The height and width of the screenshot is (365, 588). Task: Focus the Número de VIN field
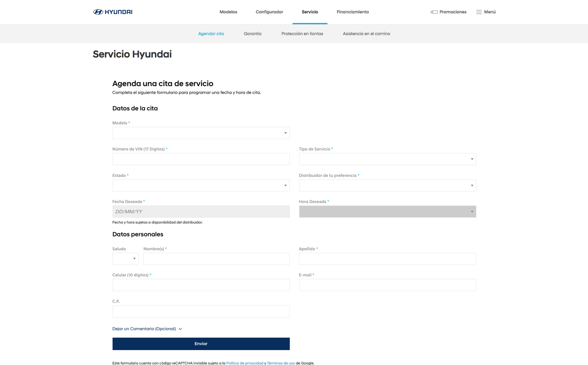pos(201,159)
